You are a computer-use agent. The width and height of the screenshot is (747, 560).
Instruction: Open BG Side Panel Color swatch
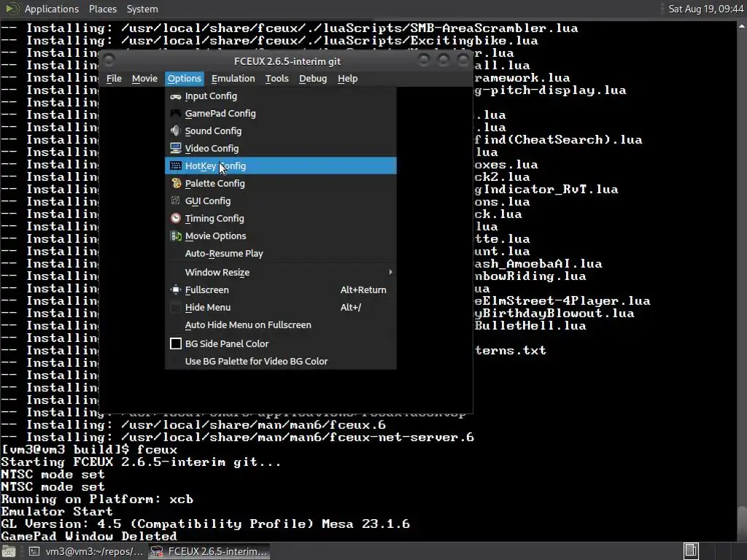[x=176, y=343]
